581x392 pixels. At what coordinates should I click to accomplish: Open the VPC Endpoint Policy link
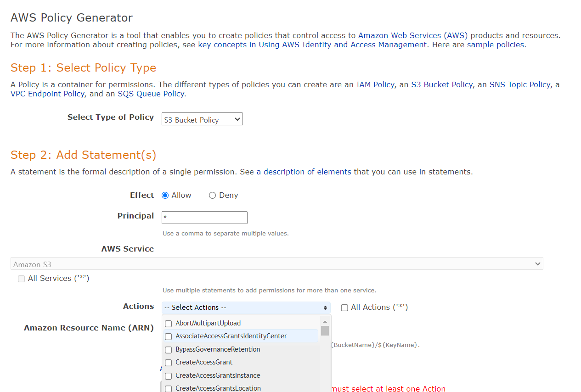[x=47, y=94]
